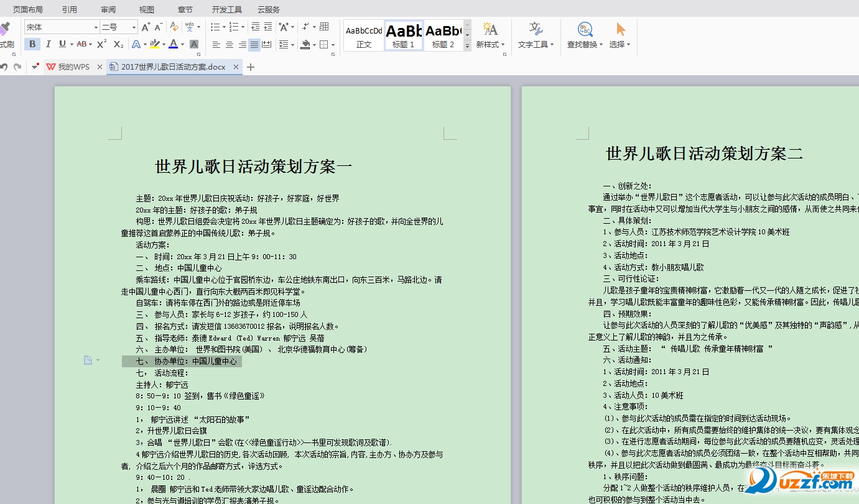Expand the styles gallery list

[x=468, y=46]
